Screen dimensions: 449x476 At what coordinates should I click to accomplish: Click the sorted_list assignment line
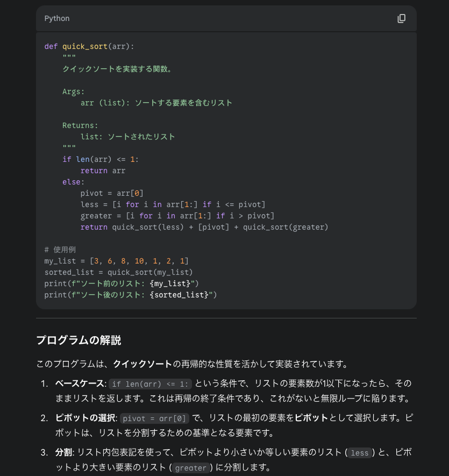pyautogui.click(x=118, y=272)
